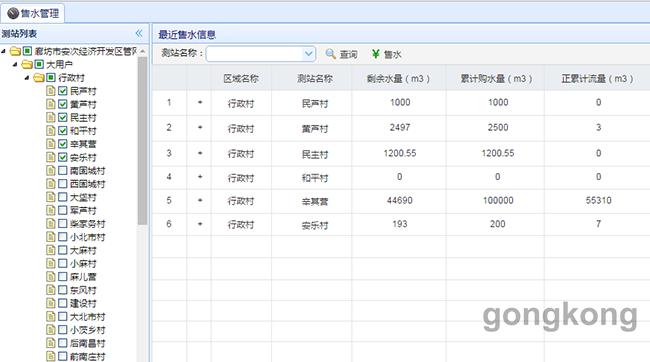Click the document icon beside 建设村
The height and width of the screenshot is (362, 650).
point(51,304)
